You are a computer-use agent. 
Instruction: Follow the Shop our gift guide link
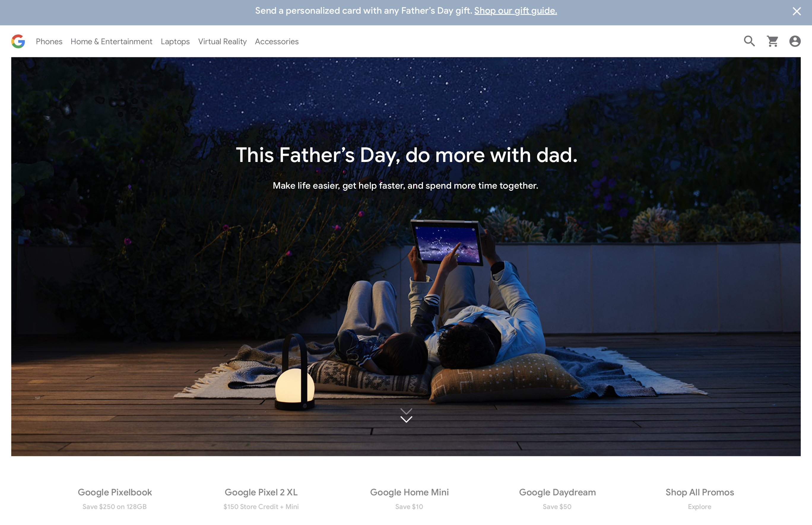coord(515,11)
